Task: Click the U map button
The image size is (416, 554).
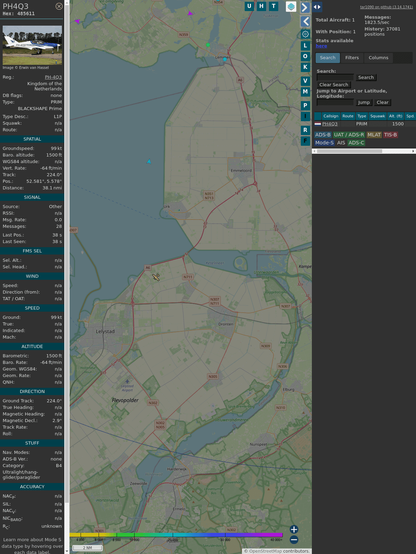Action: 249,6
